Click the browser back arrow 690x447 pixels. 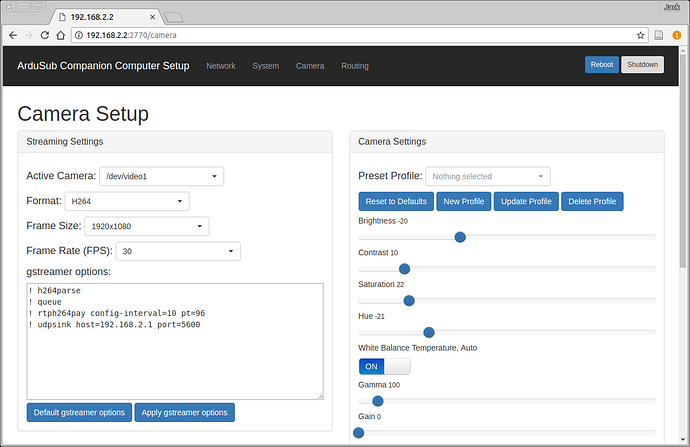[x=13, y=35]
